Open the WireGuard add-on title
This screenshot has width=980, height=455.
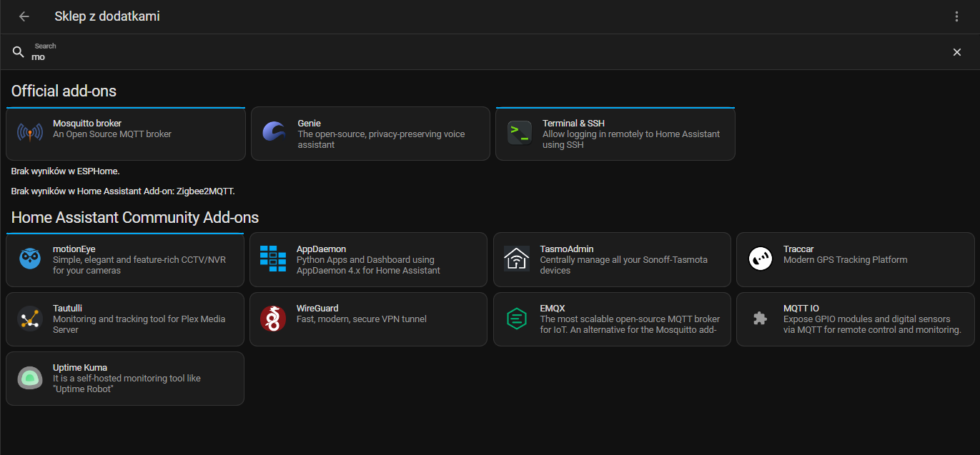tap(317, 309)
